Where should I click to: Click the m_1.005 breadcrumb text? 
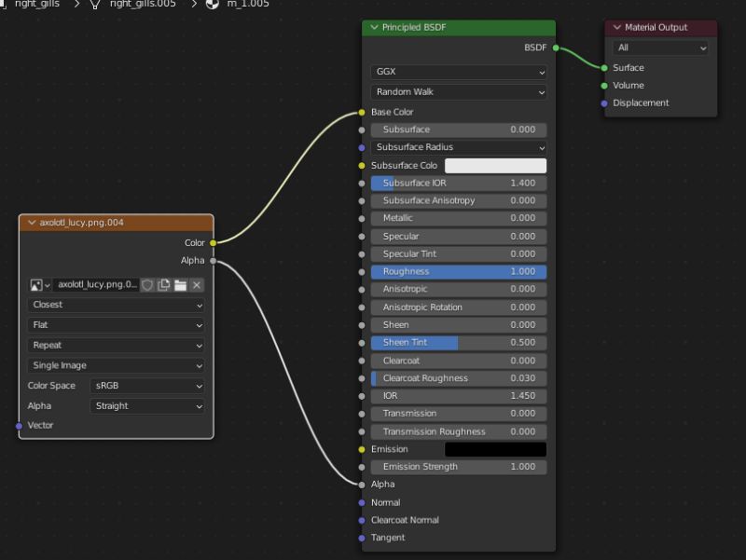tap(248, 4)
